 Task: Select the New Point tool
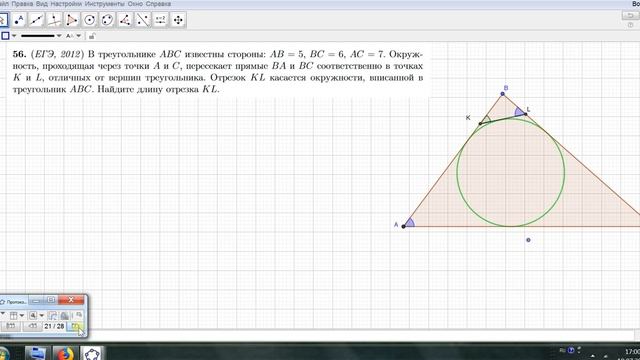click(19, 20)
